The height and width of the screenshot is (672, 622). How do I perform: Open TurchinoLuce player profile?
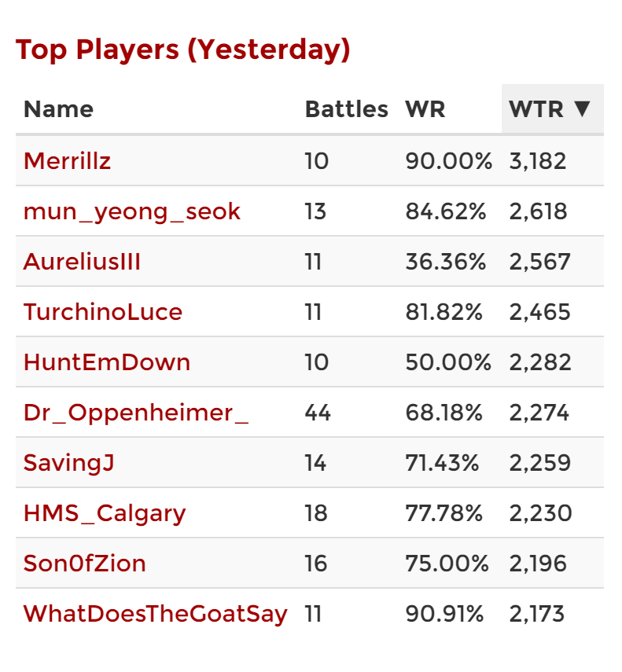coord(103,311)
